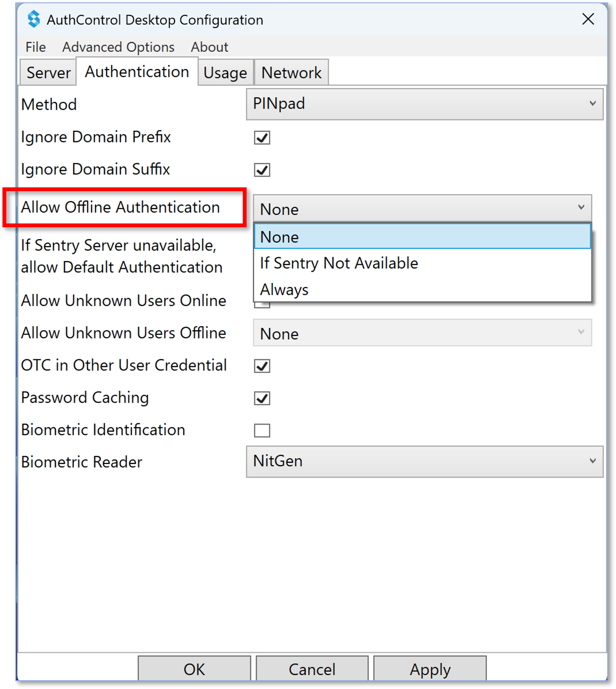The height and width of the screenshot is (689, 616).
Task: Collapse the Allow Offline Authentication dropdown
Action: click(422, 208)
